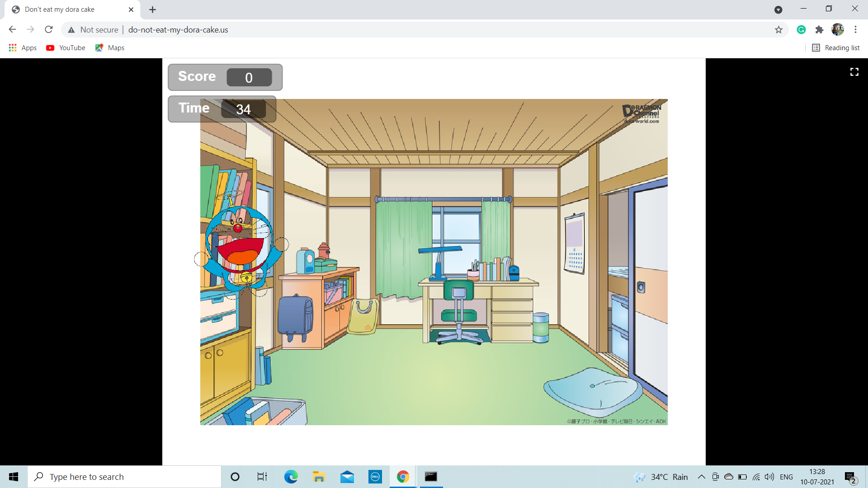The width and height of the screenshot is (868, 488).
Task: Open Microsoft Edge from the taskbar
Action: [291, 477]
